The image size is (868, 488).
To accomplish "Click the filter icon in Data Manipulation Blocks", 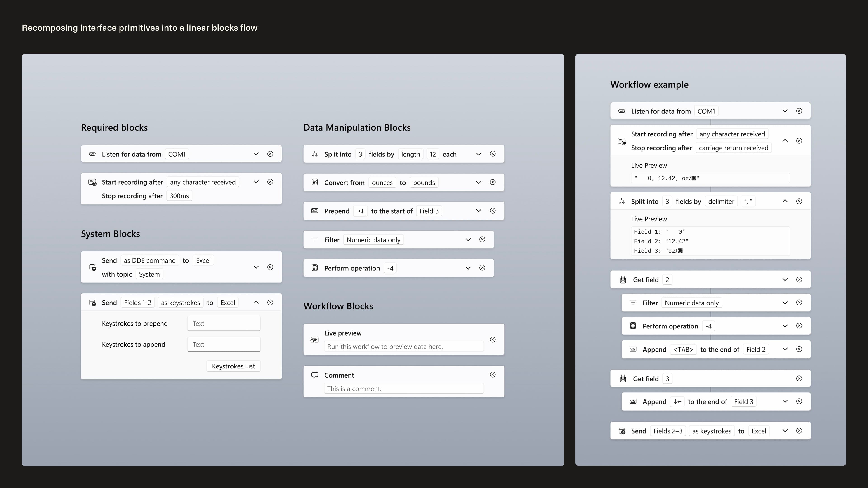I will point(315,239).
